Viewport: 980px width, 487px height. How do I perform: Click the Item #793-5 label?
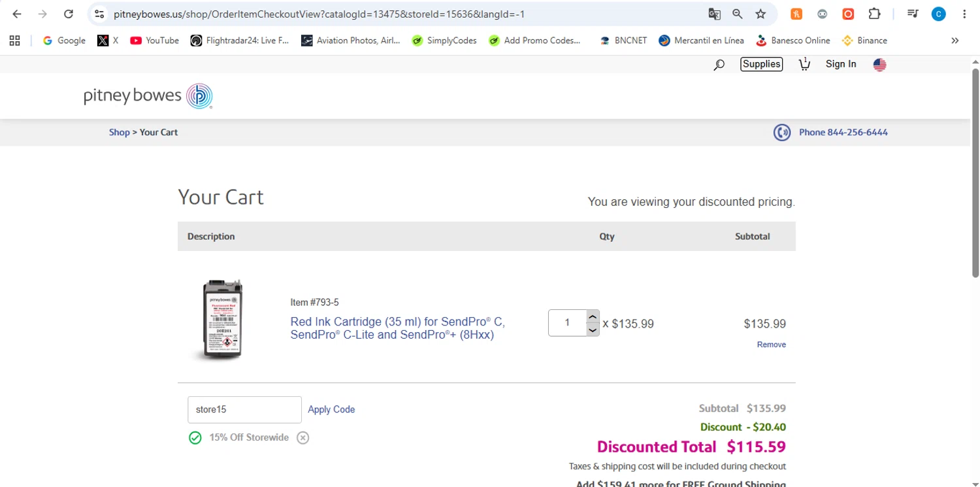314,302
